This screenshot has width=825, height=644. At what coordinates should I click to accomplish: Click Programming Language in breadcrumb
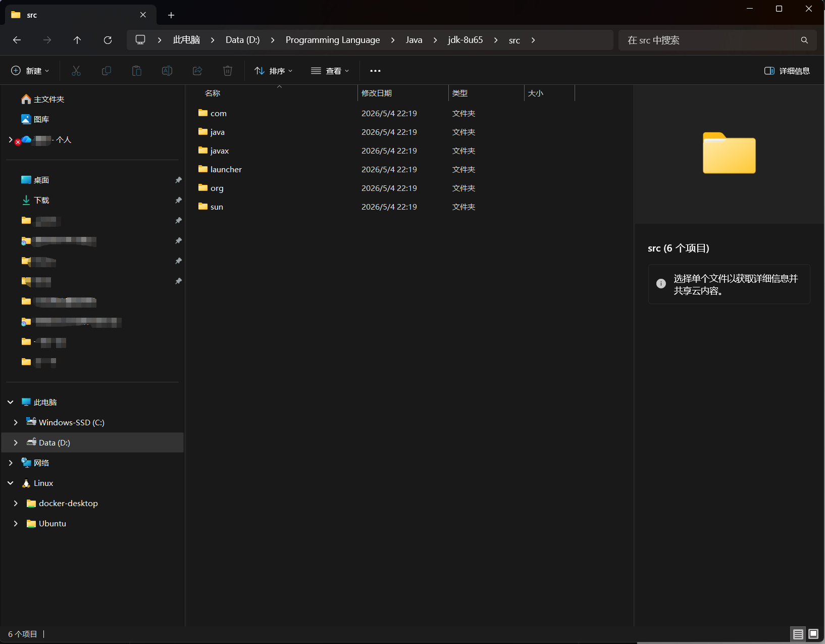(333, 40)
